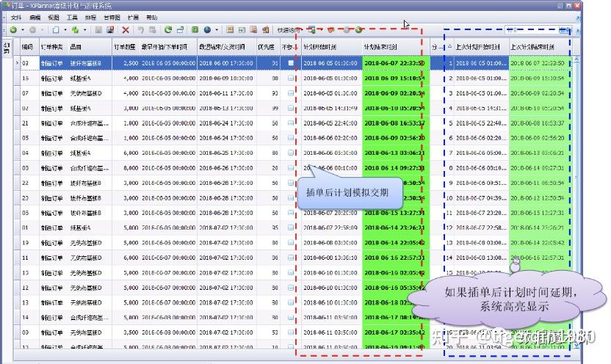Click the green square run icon
This screenshot has height=364, width=611.
point(195,30)
